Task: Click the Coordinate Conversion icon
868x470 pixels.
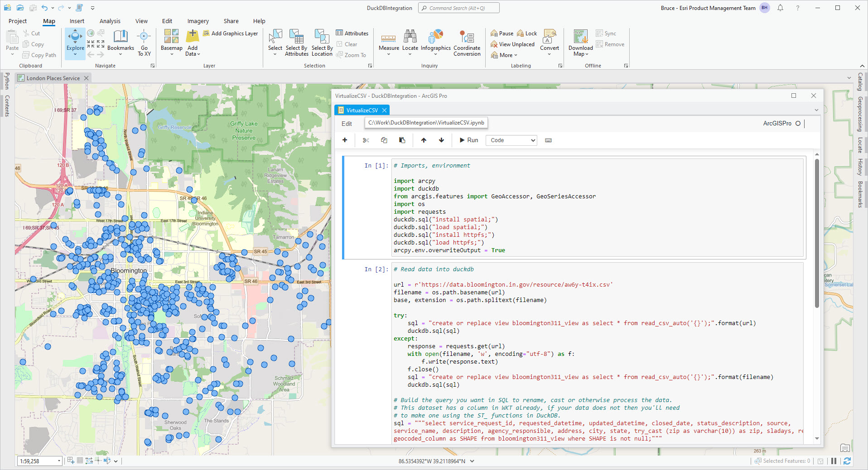Action: [467, 37]
